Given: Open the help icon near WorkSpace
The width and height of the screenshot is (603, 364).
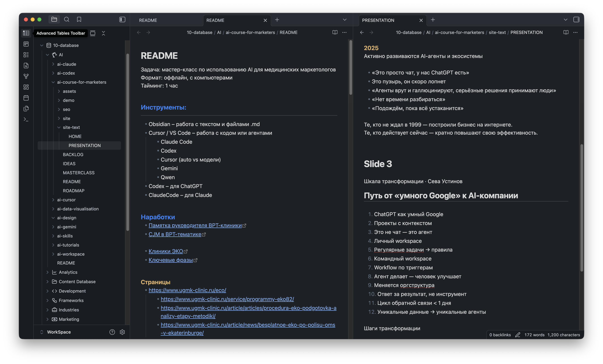Looking at the screenshot, I should (112, 332).
